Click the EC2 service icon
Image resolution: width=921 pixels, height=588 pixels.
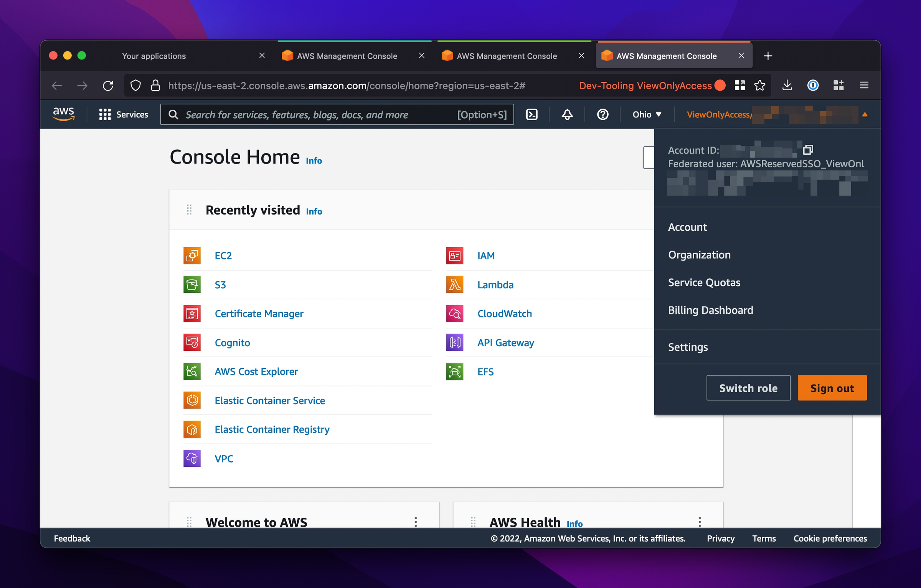(x=192, y=255)
